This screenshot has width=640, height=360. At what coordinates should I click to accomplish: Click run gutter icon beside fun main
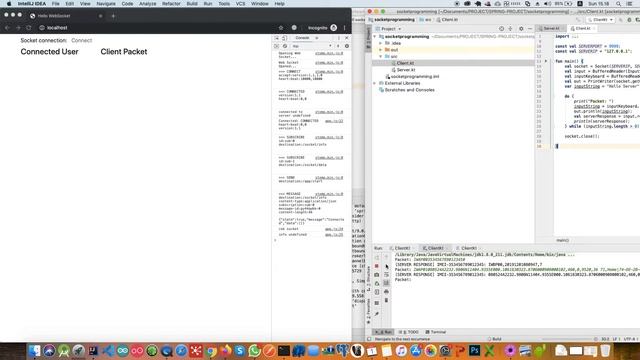pos(546,61)
